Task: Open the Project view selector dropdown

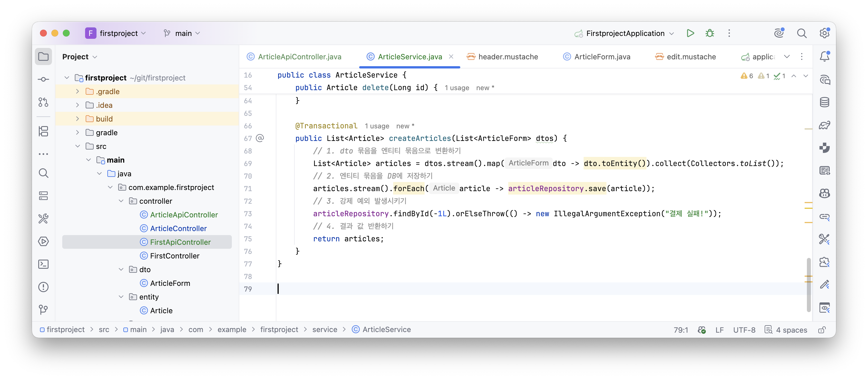Action: point(80,56)
